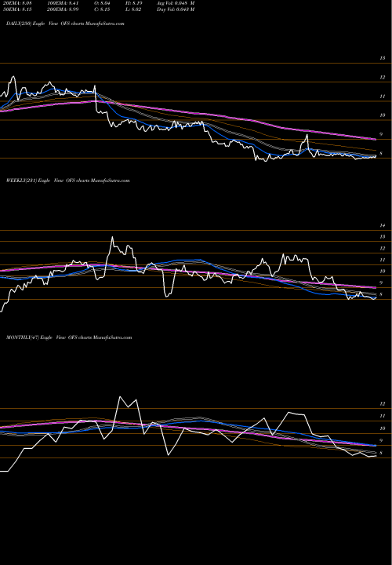Click the 14 price label on weekly chart
This screenshot has width=392, height=565.
383,225
